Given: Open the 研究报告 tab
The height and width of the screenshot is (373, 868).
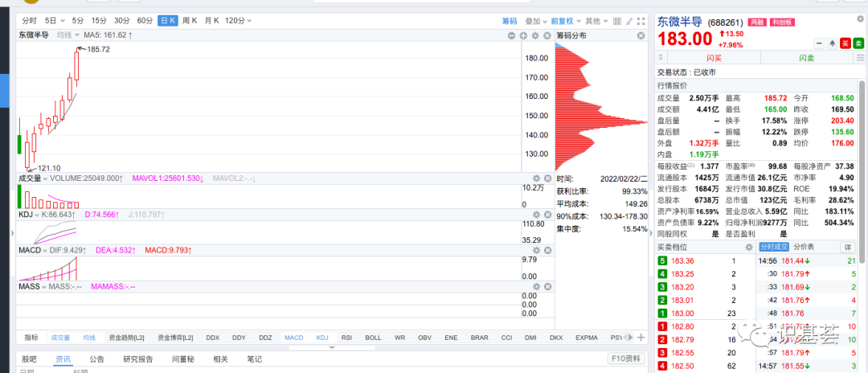Looking at the screenshot, I should pyautogui.click(x=137, y=359).
